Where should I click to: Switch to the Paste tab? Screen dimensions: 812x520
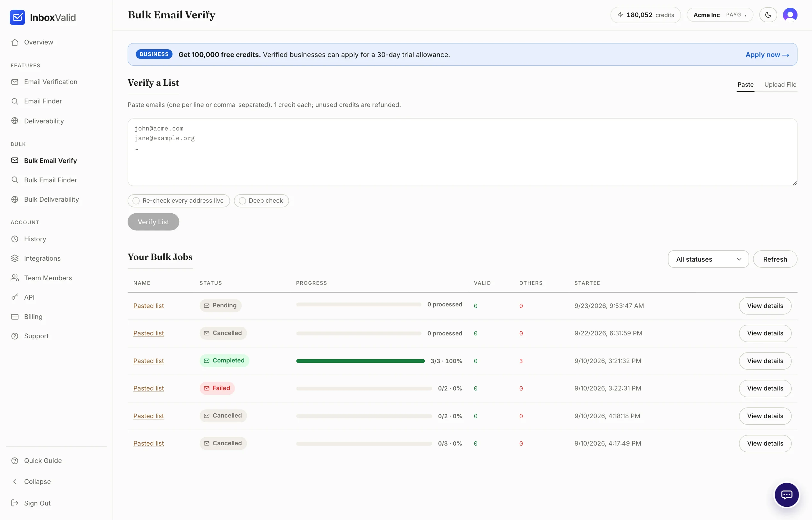(746, 85)
